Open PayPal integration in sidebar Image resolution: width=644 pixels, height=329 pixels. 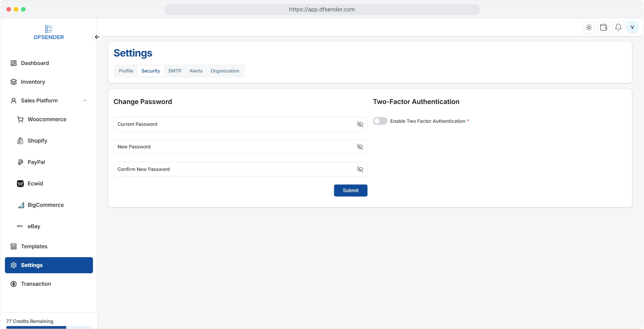pyautogui.click(x=36, y=162)
